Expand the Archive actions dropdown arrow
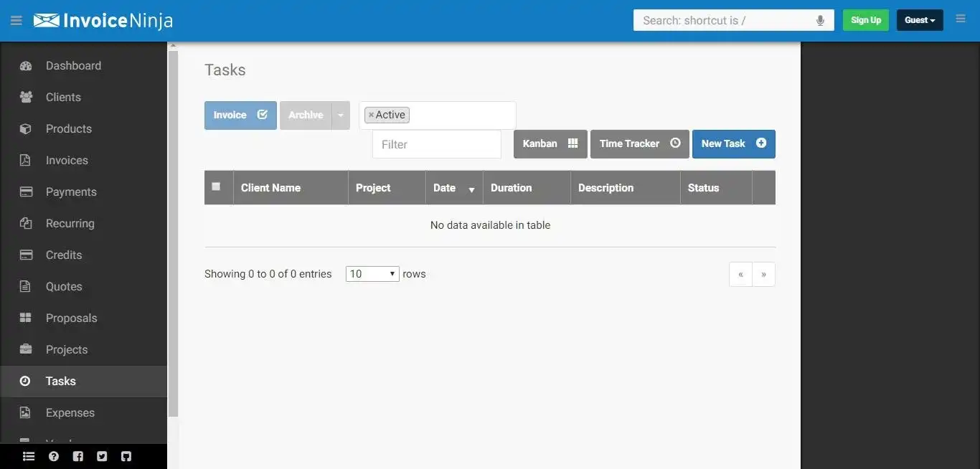 [340, 115]
